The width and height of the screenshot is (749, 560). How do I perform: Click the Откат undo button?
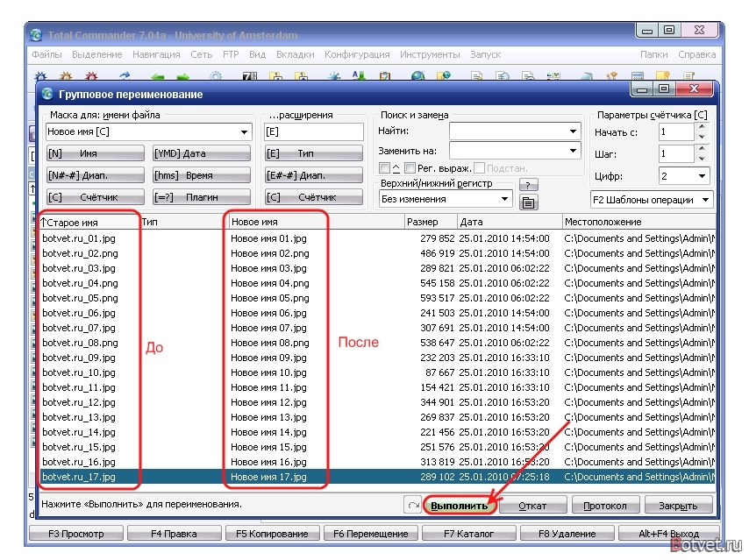tap(532, 506)
